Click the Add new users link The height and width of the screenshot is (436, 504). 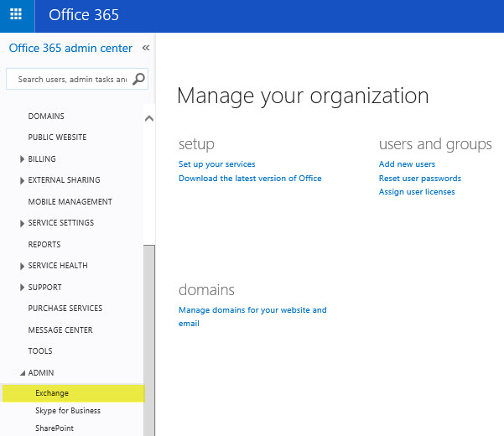407,164
